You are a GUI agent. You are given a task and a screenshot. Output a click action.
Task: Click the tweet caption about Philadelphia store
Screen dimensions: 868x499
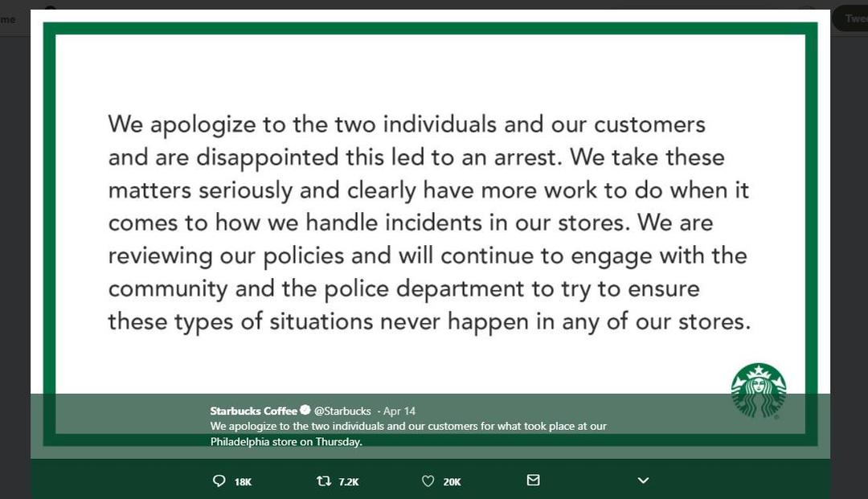(x=408, y=434)
